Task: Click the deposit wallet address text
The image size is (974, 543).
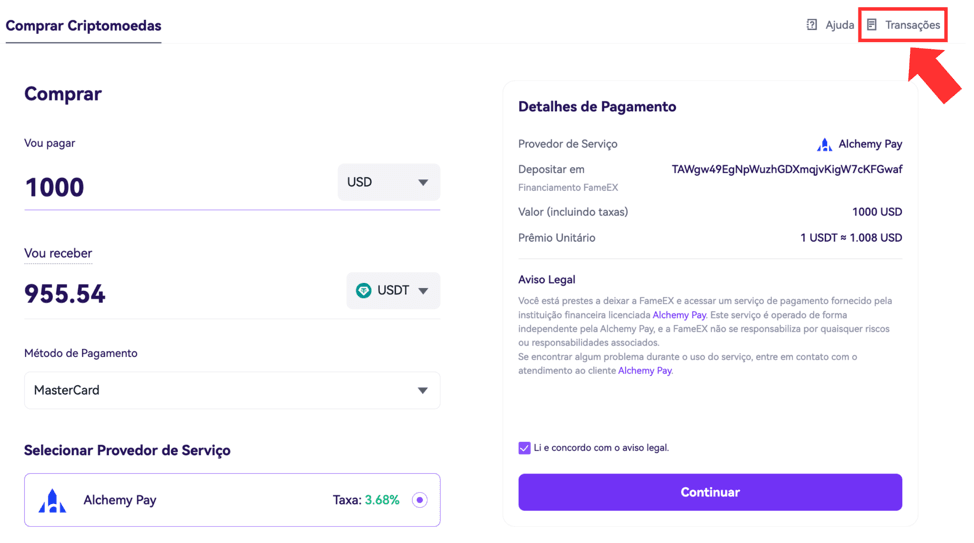Action: point(787,169)
